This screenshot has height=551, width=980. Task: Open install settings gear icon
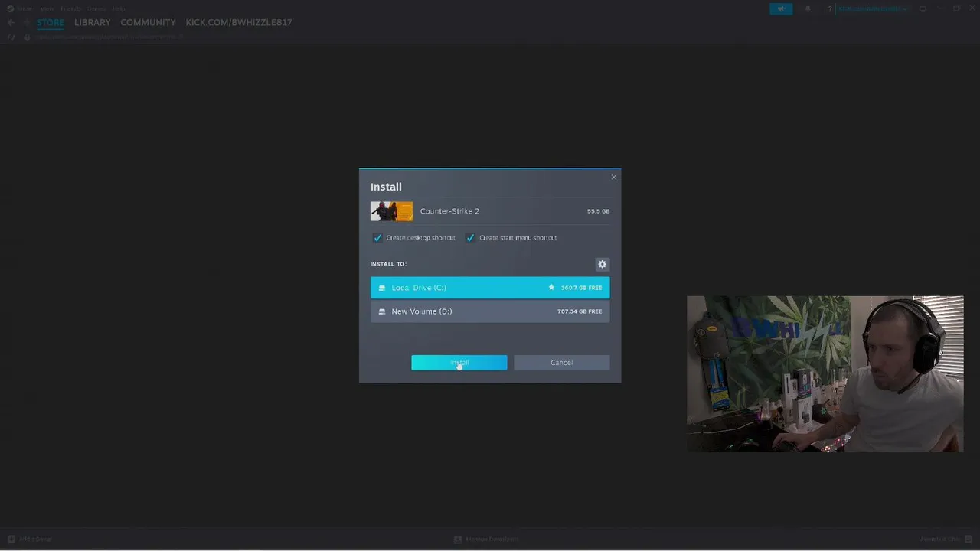[603, 264]
